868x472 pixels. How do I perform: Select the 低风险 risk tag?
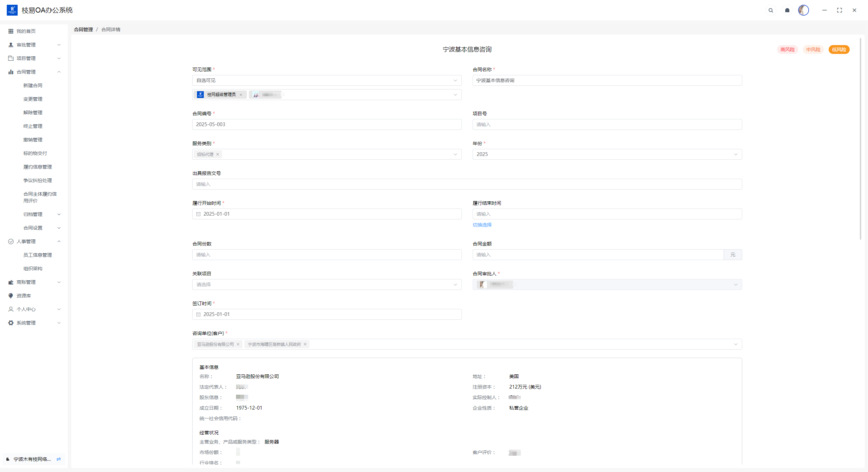[839, 50]
